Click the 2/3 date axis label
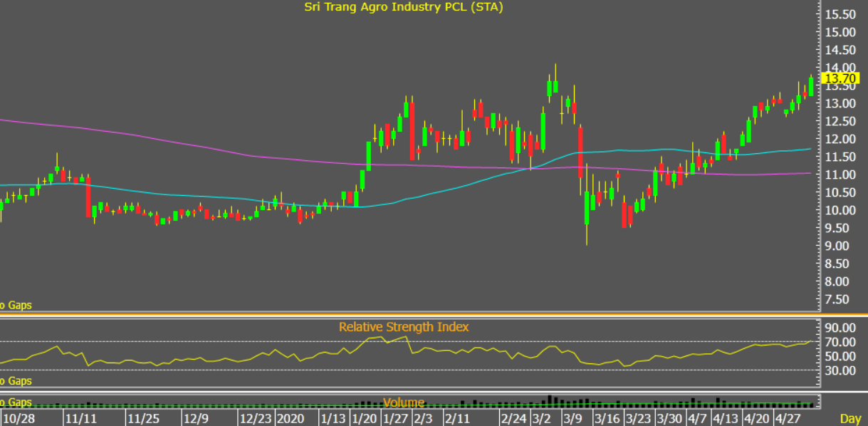The image size is (868, 426). click(x=424, y=418)
